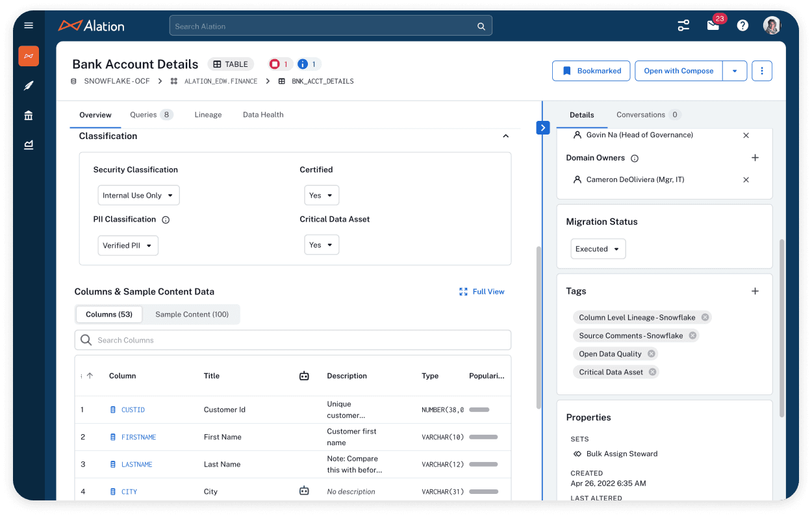The width and height of the screenshot is (812, 516).
Task: Change the Migration Status Executed dropdown
Action: (x=598, y=248)
